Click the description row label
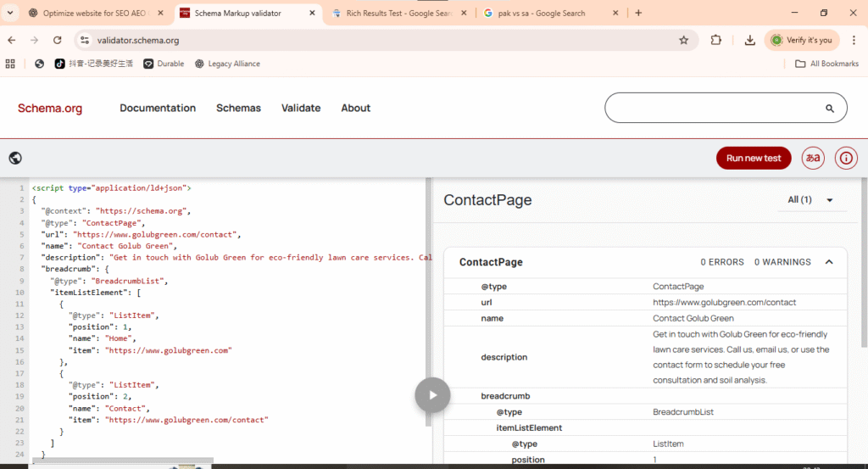868x469 pixels. [504, 357]
